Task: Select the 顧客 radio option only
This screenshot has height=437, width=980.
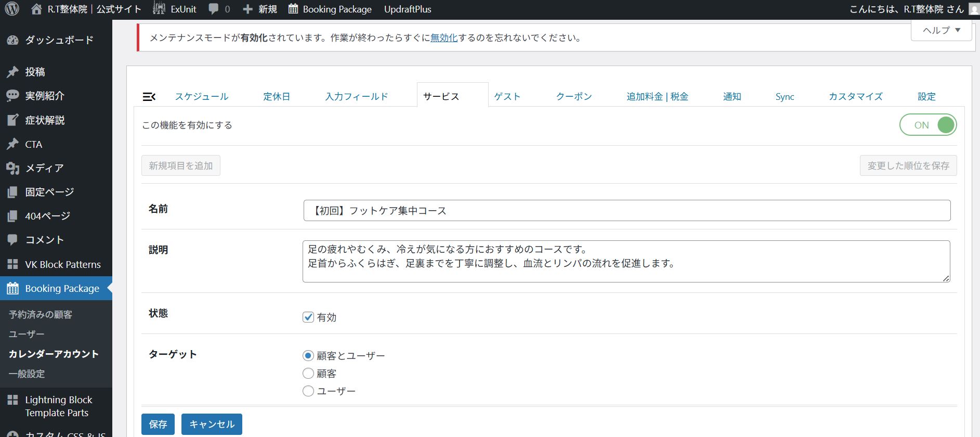Action: point(308,374)
